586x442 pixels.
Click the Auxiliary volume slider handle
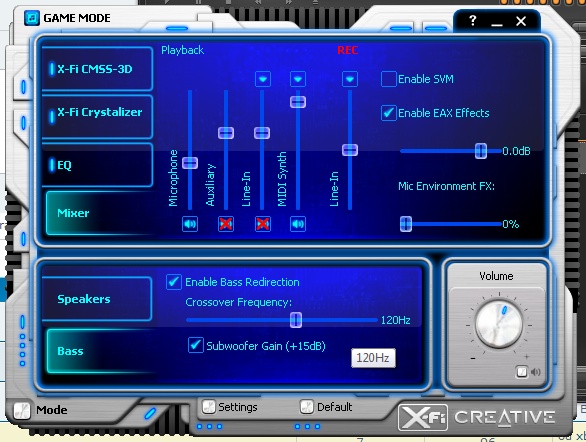[226, 133]
